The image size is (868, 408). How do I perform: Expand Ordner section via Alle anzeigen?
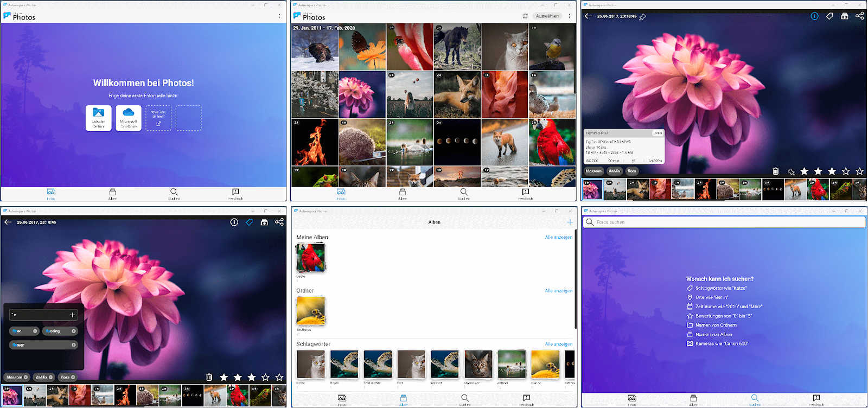pos(558,291)
